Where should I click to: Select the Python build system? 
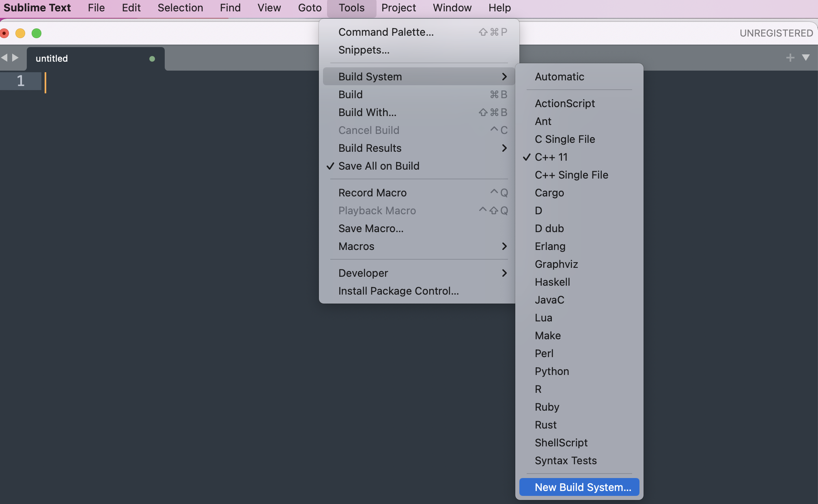point(552,371)
